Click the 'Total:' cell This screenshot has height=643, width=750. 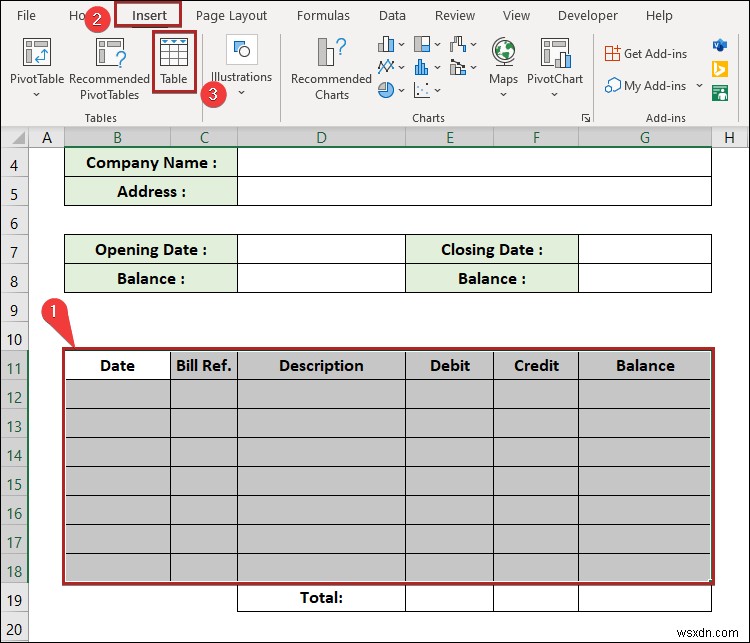coord(321,598)
